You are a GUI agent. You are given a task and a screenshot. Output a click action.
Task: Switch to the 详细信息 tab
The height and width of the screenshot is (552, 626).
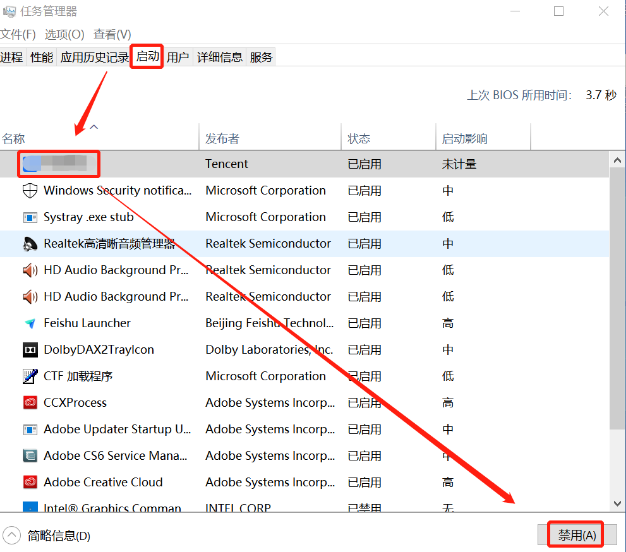220,57
